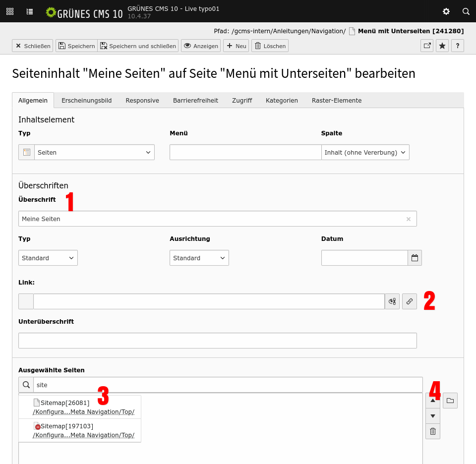
Task: Open the settings gear in the top bar
Action: (x=446, y=11)
